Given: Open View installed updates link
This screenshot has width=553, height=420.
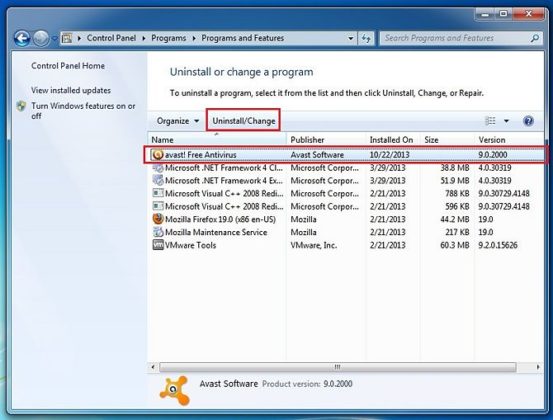Looking at the screenshot, I should [71, 90].
